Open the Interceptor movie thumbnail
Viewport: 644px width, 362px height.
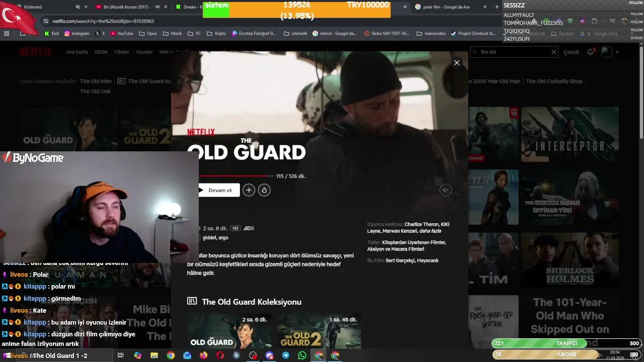(570, 134)
